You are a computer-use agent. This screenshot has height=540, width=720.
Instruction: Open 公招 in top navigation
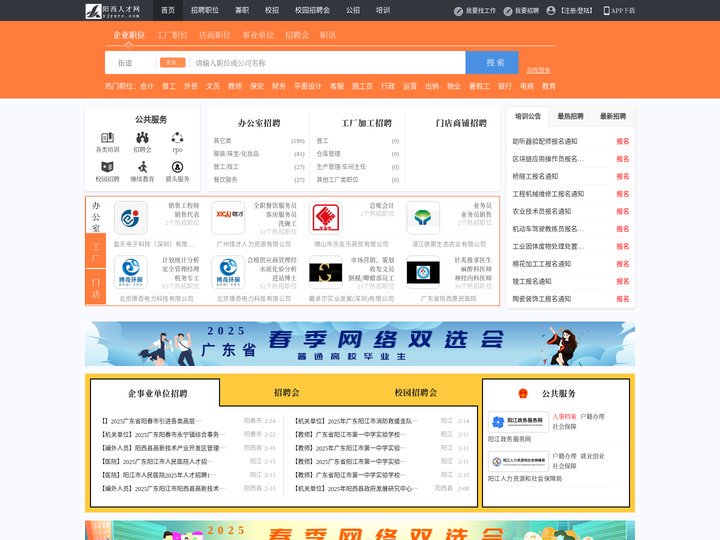(x=353, y=10)
